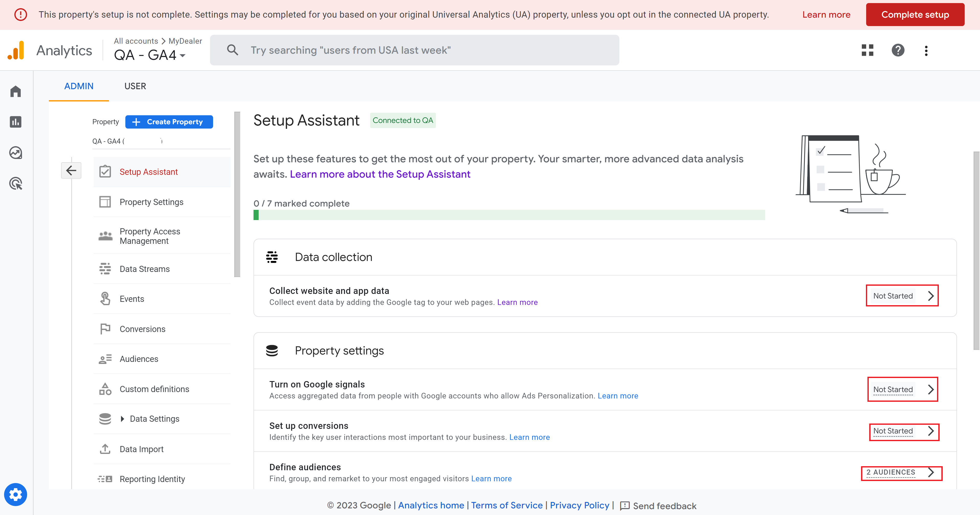This screenshot has width=980, height=515.
Task: Click the Complete setup button
Action: pos(915,15)
